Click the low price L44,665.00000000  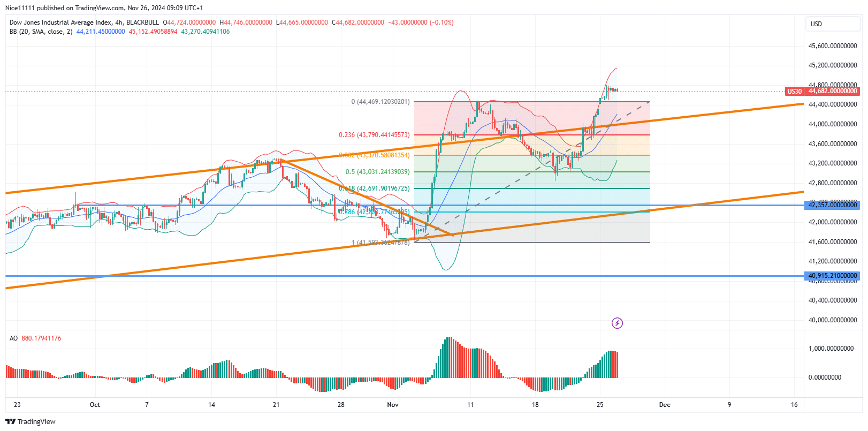pos(302,22)
